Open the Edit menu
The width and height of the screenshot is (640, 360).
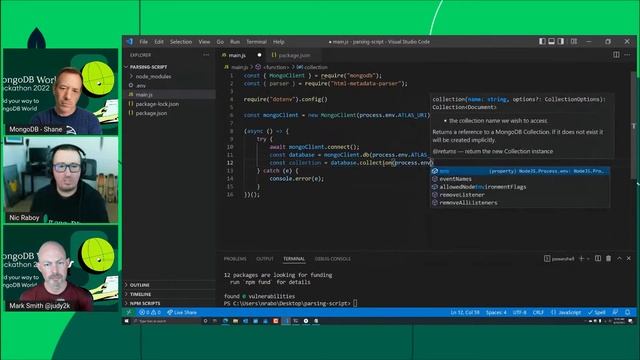pyautogui.click(x=159, y=42)
